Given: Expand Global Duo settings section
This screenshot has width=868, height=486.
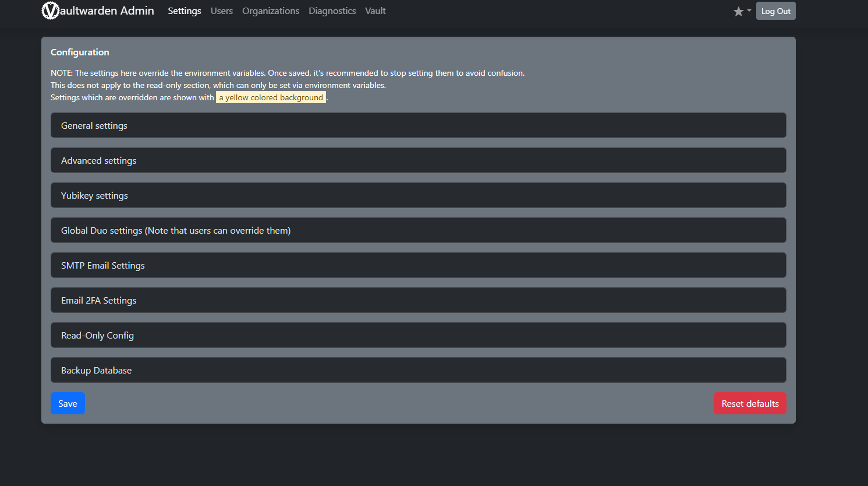Looking at the screenshot, I should 418,230.
